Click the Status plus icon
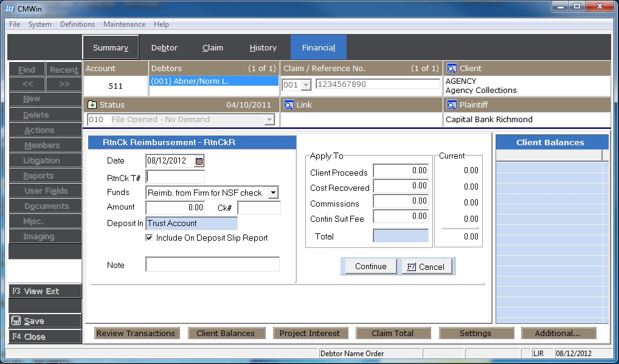This screenshot has width=619, height=364. (92, 105)
